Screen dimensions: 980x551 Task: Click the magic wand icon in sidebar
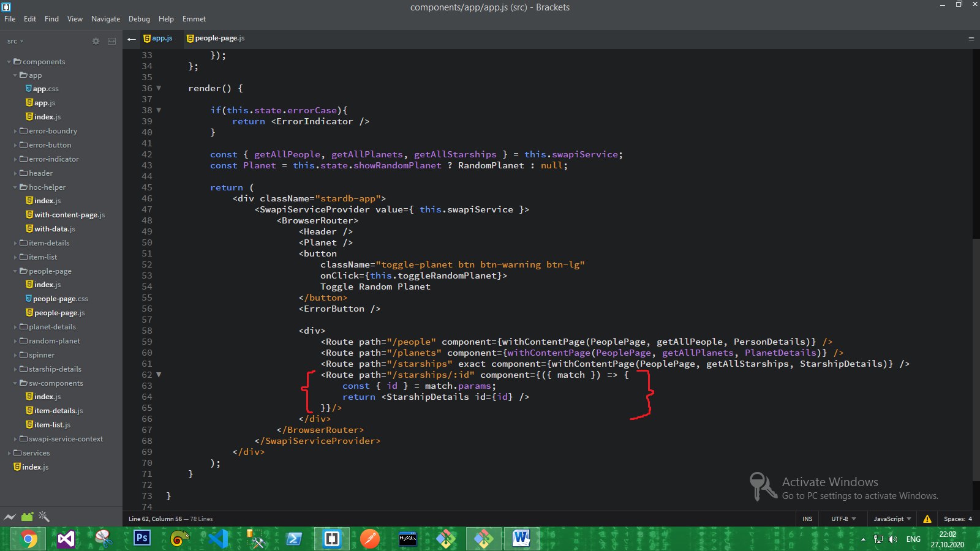click(44, 517)
